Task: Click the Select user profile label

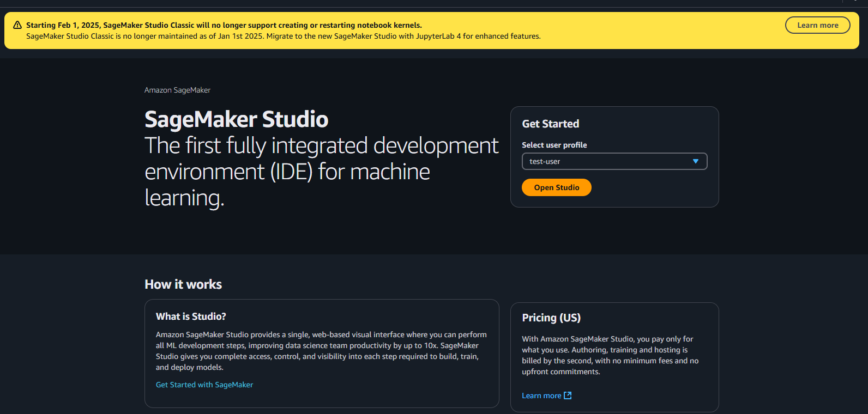Action: click(x=554, y=145)
